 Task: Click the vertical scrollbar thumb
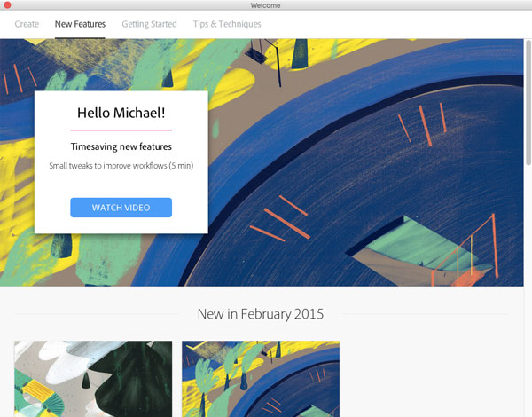click(528, 103)
